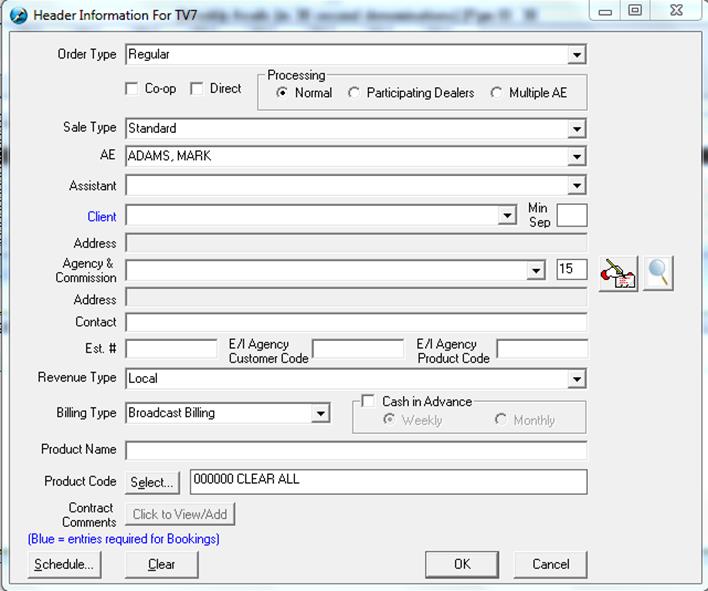Expand the AE dropdown showing ADAMS, MARK
This screenshot has height=591, width=708.
576,157
